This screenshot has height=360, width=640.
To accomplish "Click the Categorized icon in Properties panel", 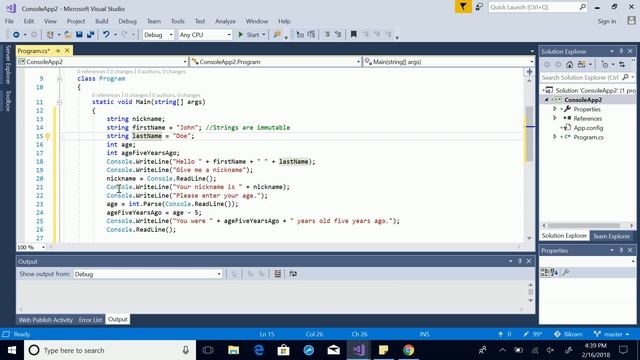I will tap(544, 272).
